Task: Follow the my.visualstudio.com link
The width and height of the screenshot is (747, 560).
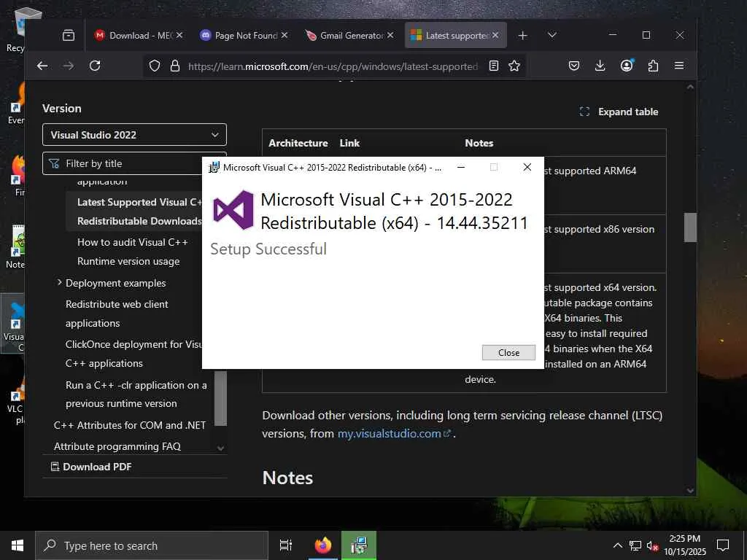Action: [x=393, y=433]
